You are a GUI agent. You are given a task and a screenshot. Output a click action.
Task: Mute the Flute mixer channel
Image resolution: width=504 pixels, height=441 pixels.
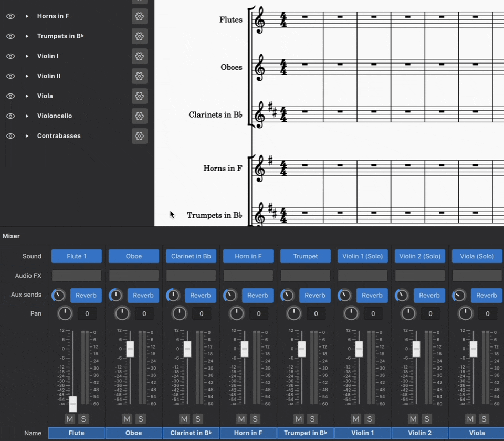click(x=69, y=419)
